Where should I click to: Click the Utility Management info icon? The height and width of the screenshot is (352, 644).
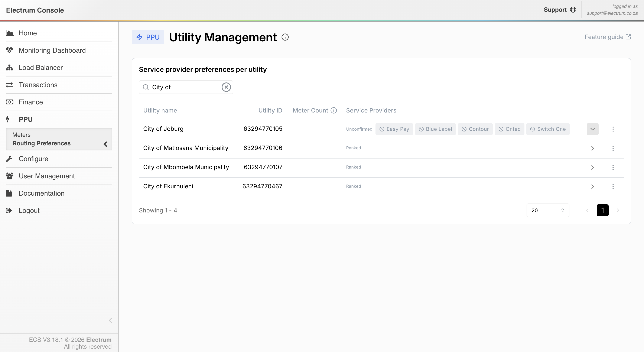285,37
